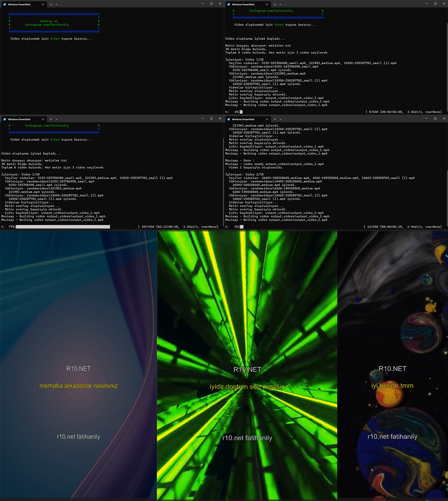
Task: Click the scrollbar of the 77% progress window
Action: pyautogui.click(x=223, y=182)
